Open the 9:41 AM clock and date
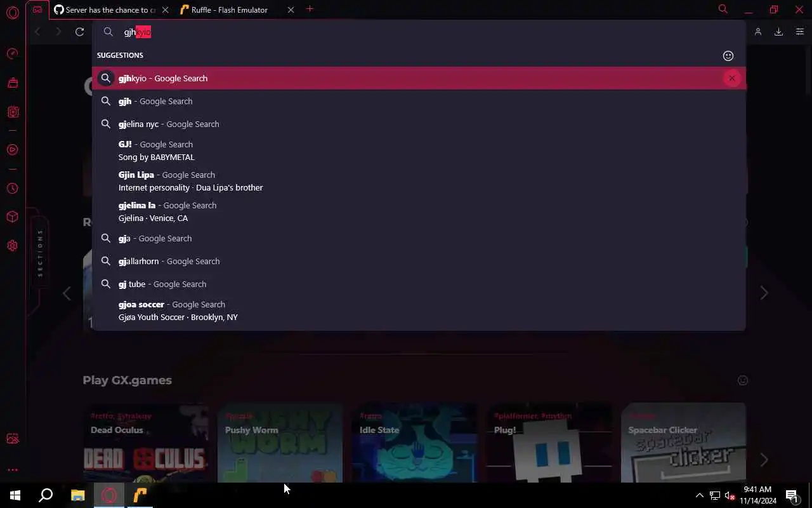812x508 pixels. click(758, 495)
